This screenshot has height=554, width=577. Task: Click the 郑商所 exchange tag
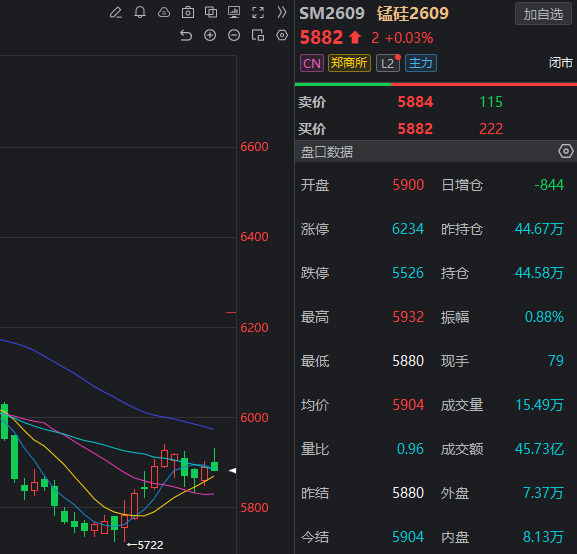pyautogui.click(x=349, y=63)
